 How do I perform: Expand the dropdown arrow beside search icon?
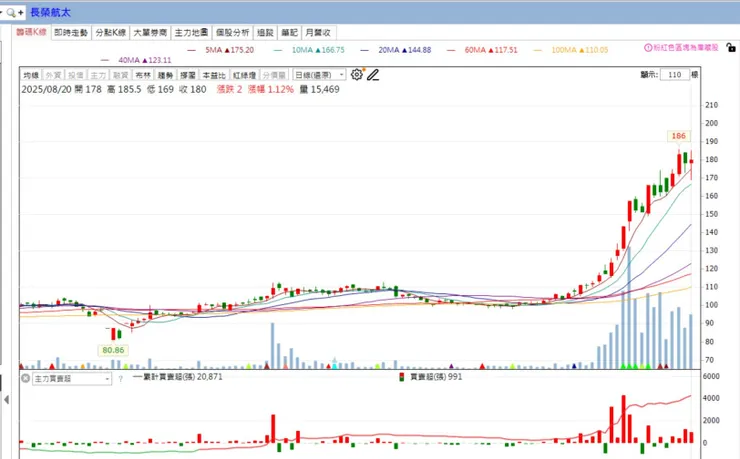[2, 13]
